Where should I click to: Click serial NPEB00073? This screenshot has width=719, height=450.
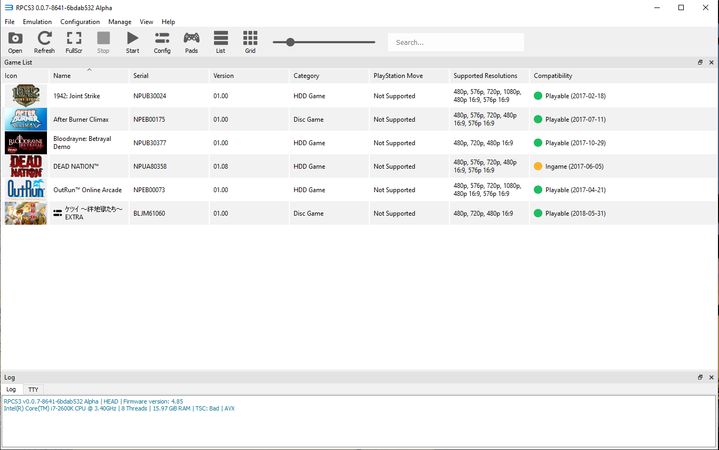[x=149, y=190]
